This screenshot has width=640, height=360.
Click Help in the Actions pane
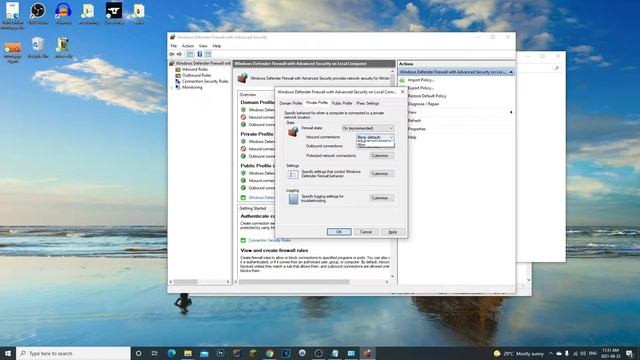[x=412, y=138]
